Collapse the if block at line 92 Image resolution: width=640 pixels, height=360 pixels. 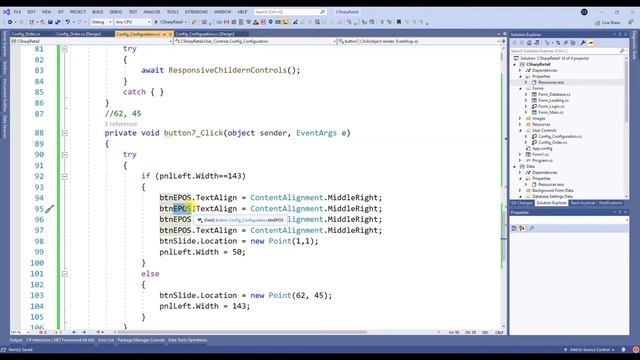(64, 176)
